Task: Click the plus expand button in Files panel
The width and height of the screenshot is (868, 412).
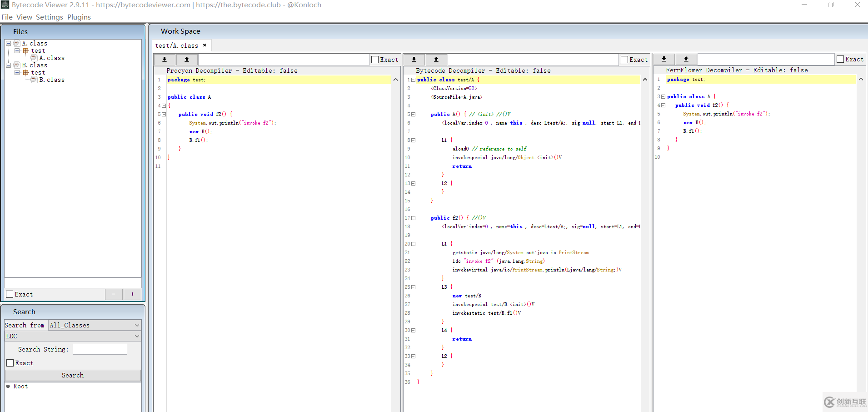Action: click(x=132, y=294)
